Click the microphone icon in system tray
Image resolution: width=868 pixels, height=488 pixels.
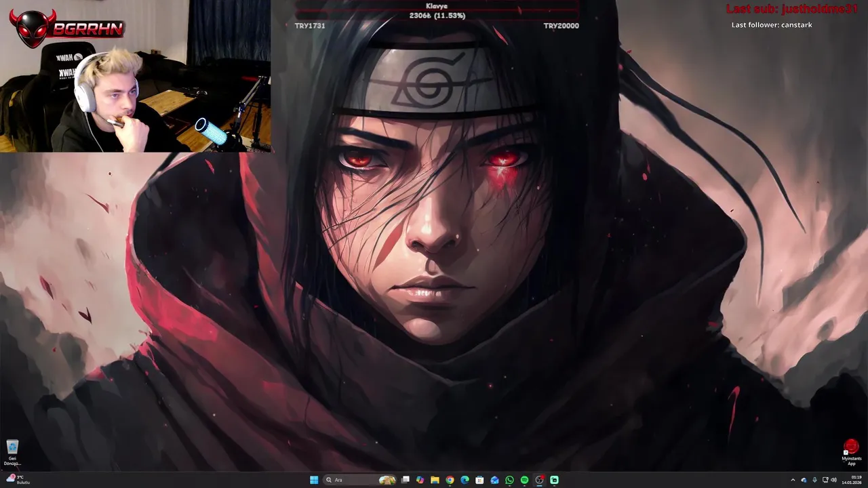click(x=814, y=480)
